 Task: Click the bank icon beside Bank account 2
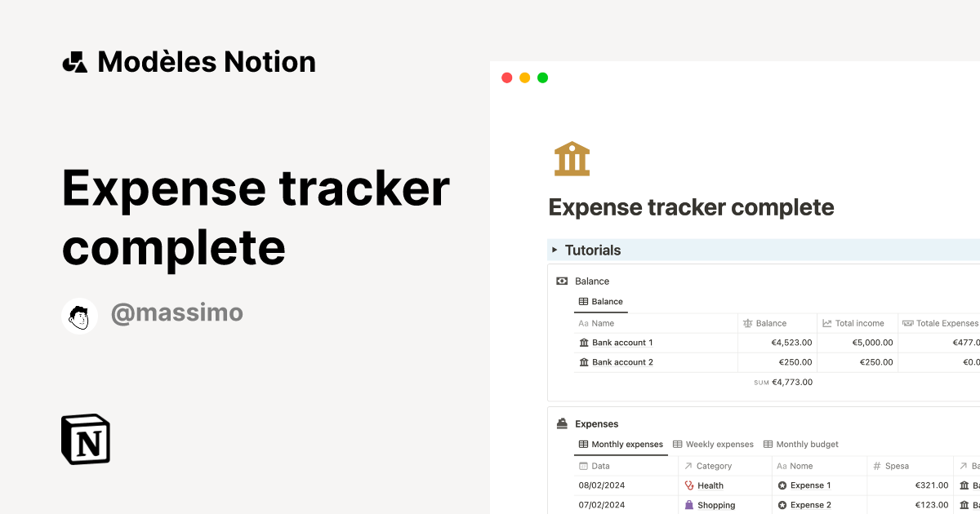(582, 361)
